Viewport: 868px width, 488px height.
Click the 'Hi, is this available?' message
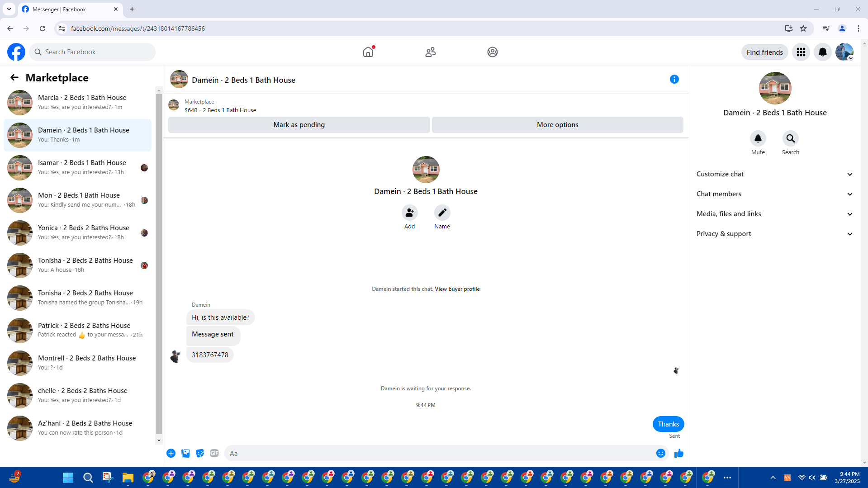point(221,317)
